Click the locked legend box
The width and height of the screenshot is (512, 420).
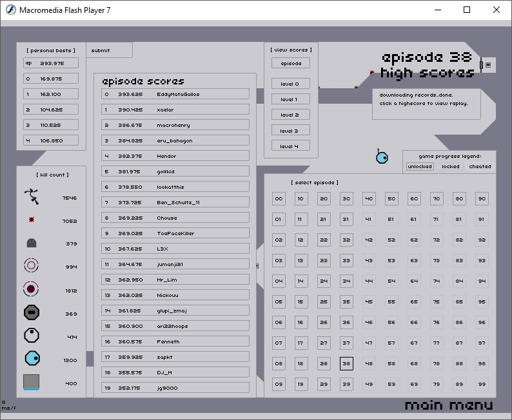point(450,166)
